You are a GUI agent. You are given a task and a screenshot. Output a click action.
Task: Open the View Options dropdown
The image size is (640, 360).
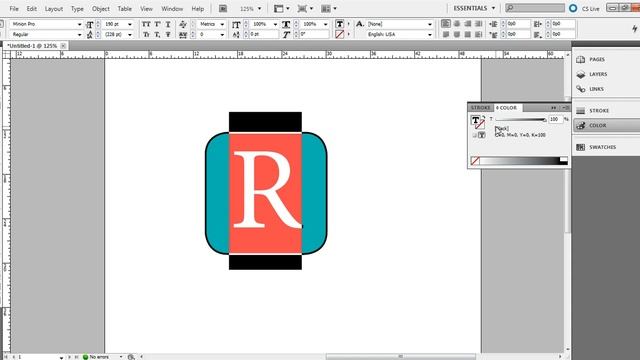pyautogui.click(x=282, y=9)
